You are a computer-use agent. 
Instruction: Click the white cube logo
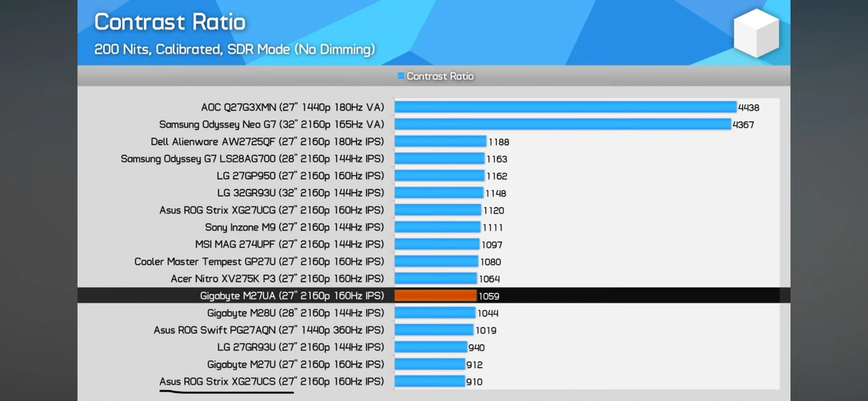point(756,33)
